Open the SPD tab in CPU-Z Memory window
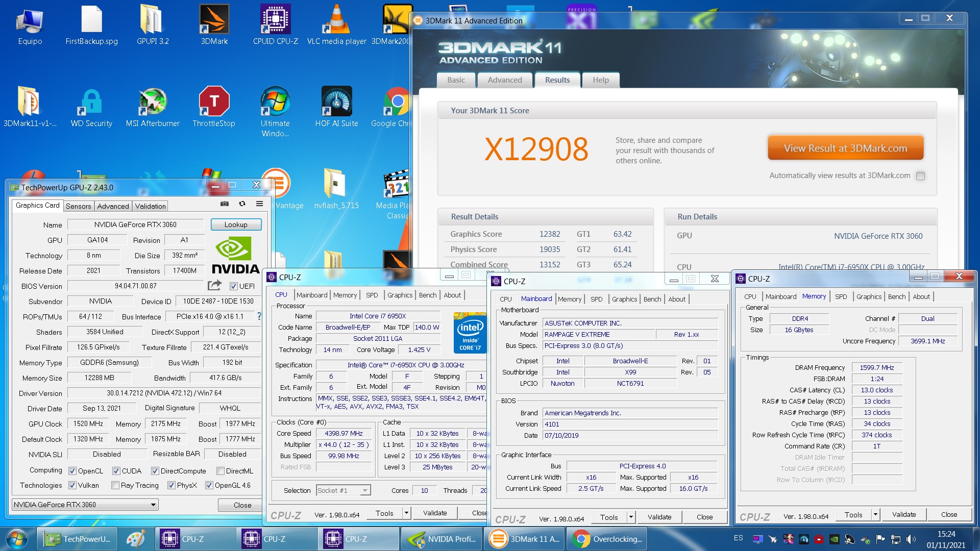The image size is (980, 551). 841,296
